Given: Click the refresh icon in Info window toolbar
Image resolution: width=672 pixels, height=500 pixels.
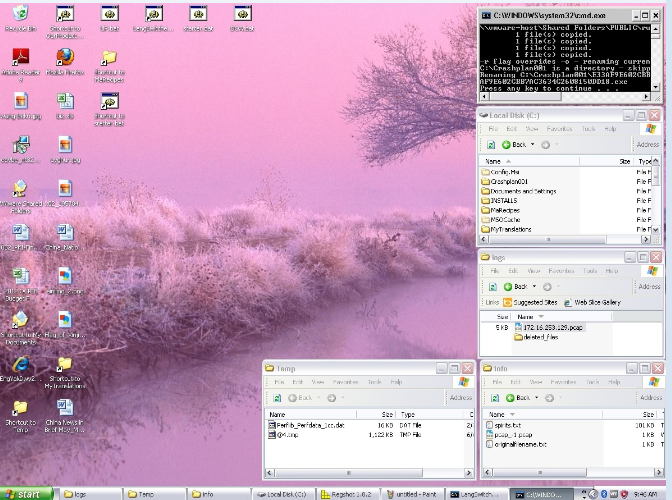Looking at the screenshot, I should (495, 398).
